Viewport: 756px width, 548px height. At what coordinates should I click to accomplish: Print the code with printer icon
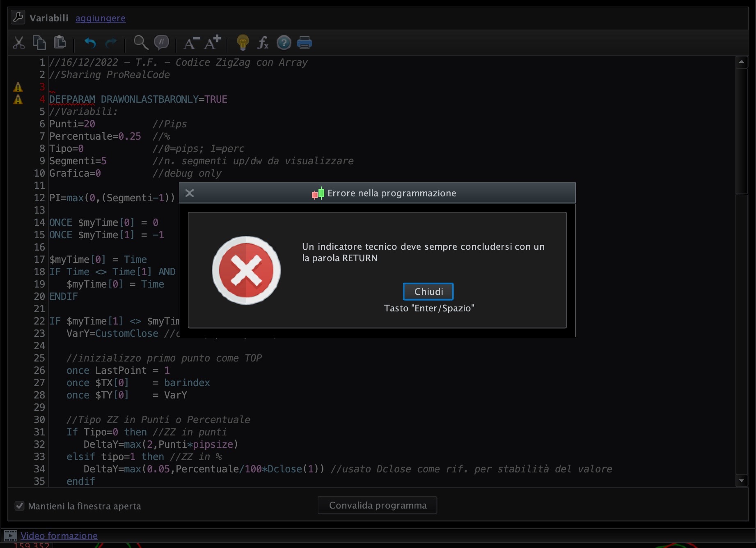tap(305, 43)
